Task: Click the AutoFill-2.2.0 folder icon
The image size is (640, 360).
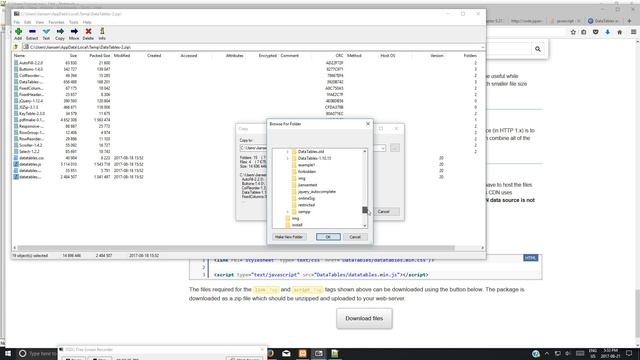Action: click(16, 63)
